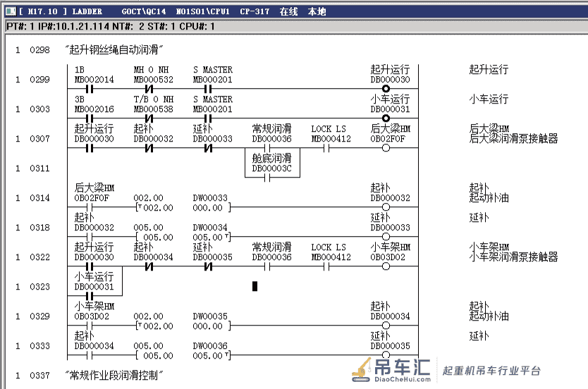Image resolution: width=588 pixels, height=389 pixels.
Task: Select 常规润滑 DB000036 contact in rung 0322
Action: [267, 266]
